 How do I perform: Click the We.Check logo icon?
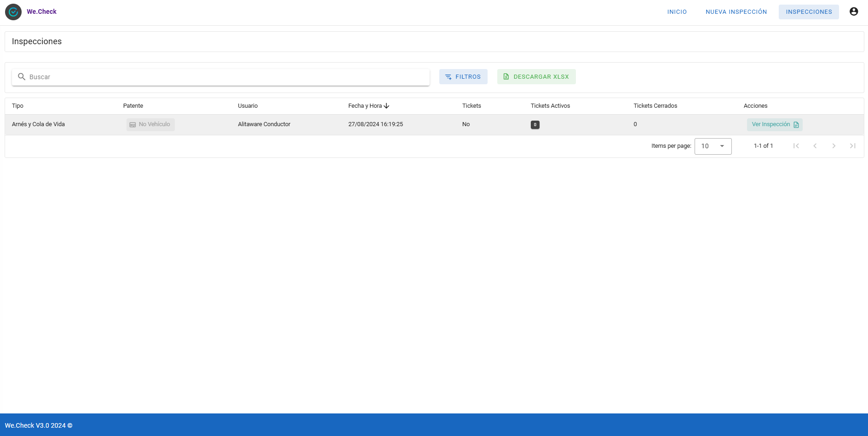[x=13, y=12]
